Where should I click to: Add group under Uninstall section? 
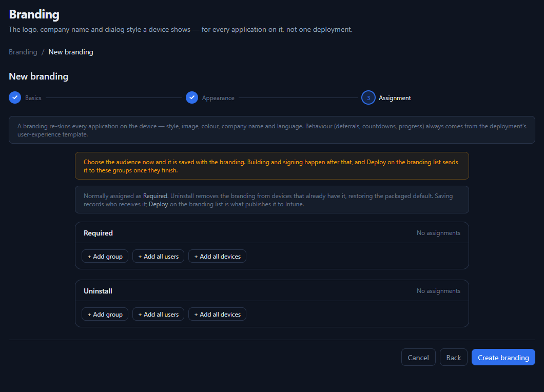pos(105,315)
